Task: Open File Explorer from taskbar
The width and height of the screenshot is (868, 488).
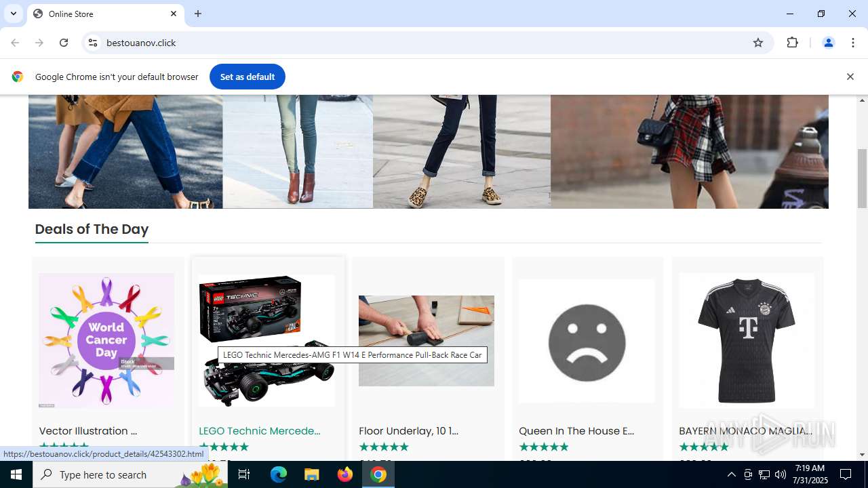Action: pyautogui.click(x=311, y=474)
